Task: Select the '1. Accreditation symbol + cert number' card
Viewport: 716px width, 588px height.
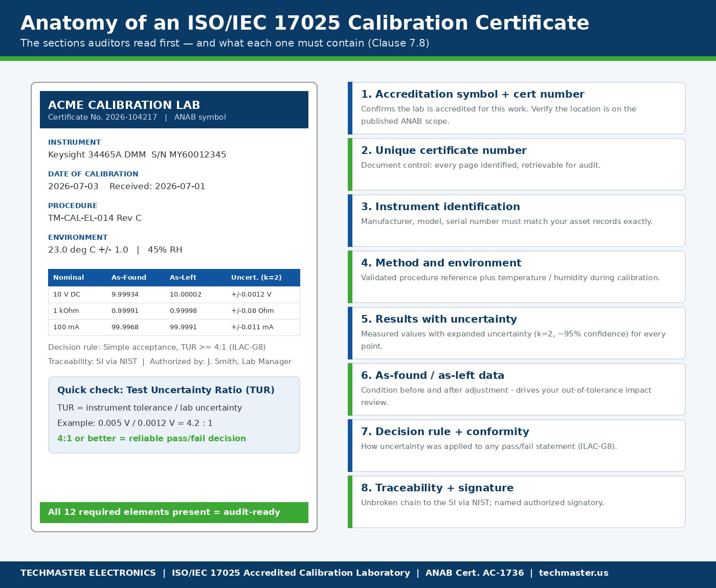Action: pyautogui.click(x=517, y=108)
